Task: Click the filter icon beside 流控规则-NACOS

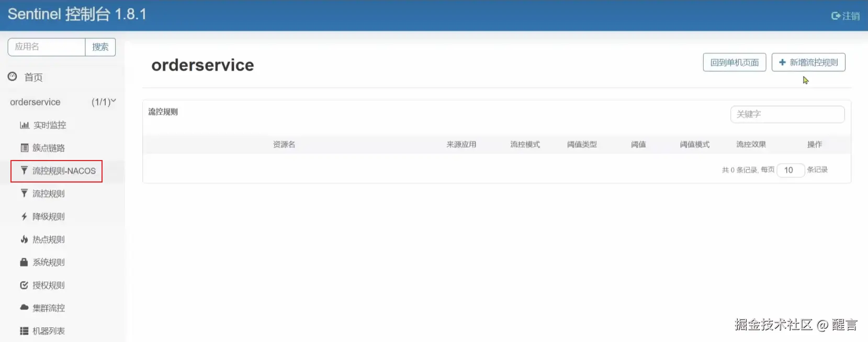Action: coord(24,170)
